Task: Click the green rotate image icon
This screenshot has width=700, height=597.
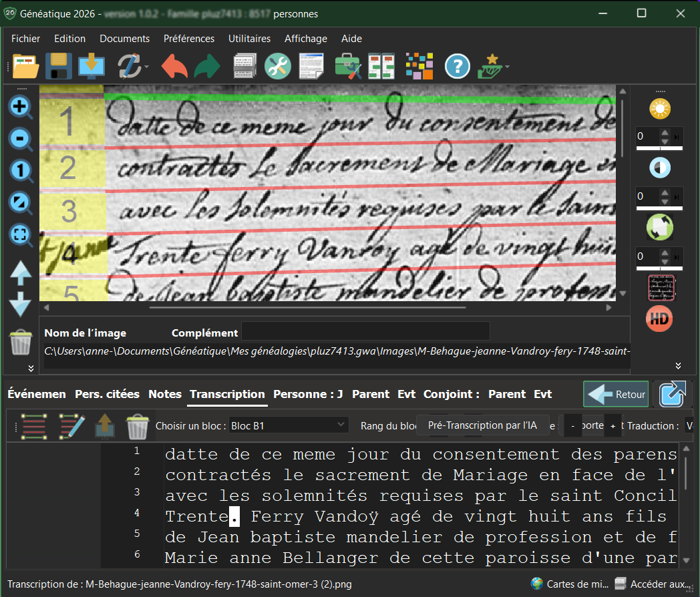Action: pos(659,227)
